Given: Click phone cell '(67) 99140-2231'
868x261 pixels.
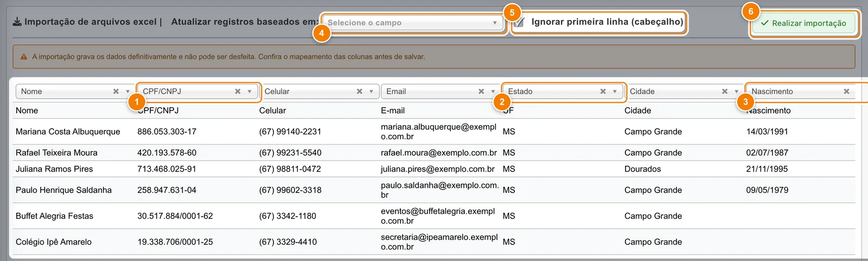Looking at the screenshot, I should point(290,132).
